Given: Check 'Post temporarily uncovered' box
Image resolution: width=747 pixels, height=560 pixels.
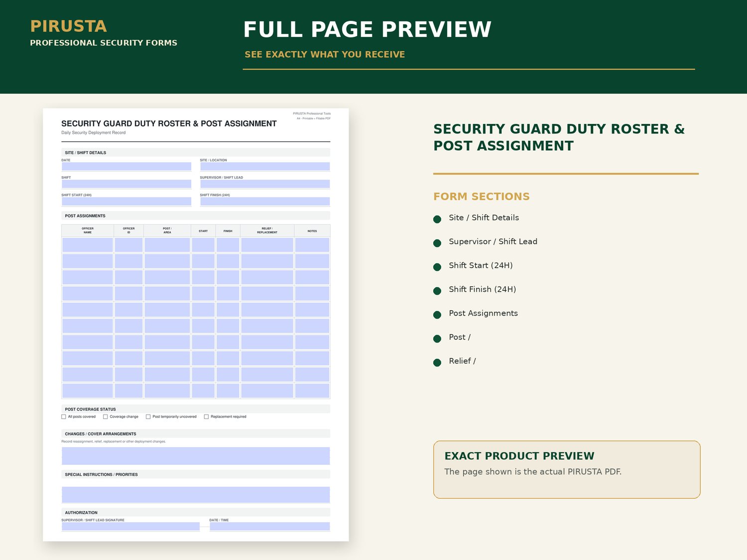Looking at the screenshot, I should (148, 417).
